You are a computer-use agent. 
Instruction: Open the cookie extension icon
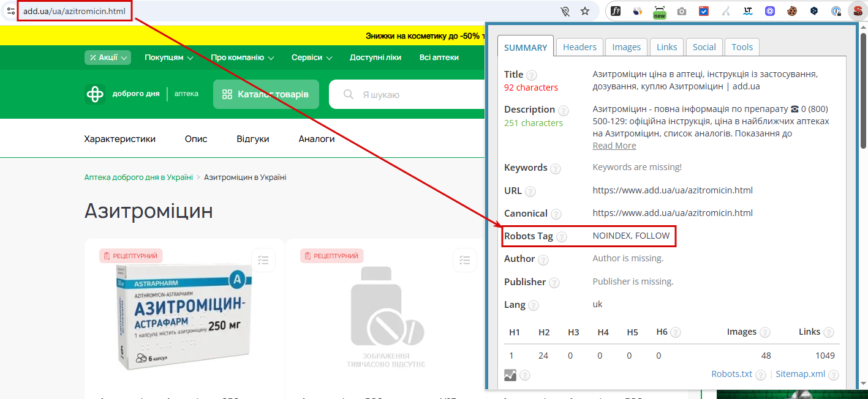(792, 11)
